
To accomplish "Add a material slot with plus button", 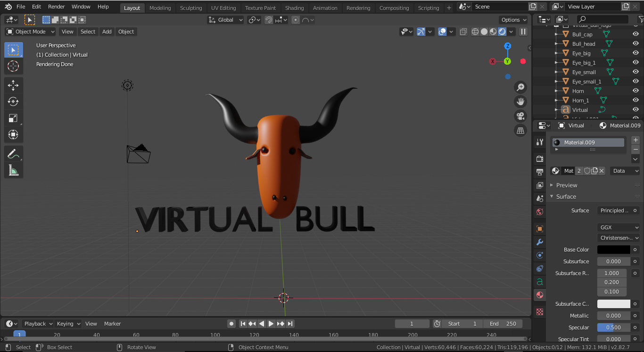I will 636,140.
